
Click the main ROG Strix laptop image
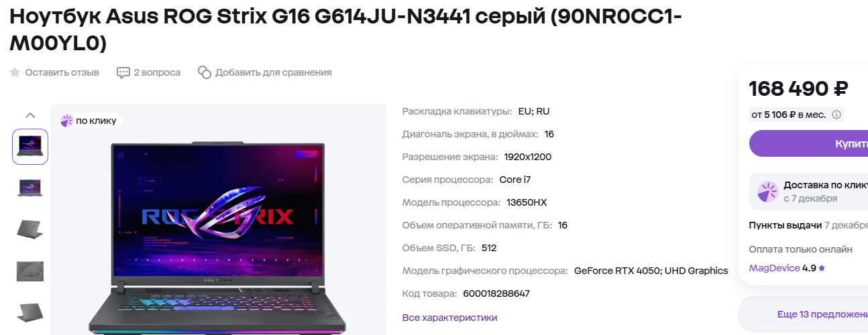tap(219, 237)
